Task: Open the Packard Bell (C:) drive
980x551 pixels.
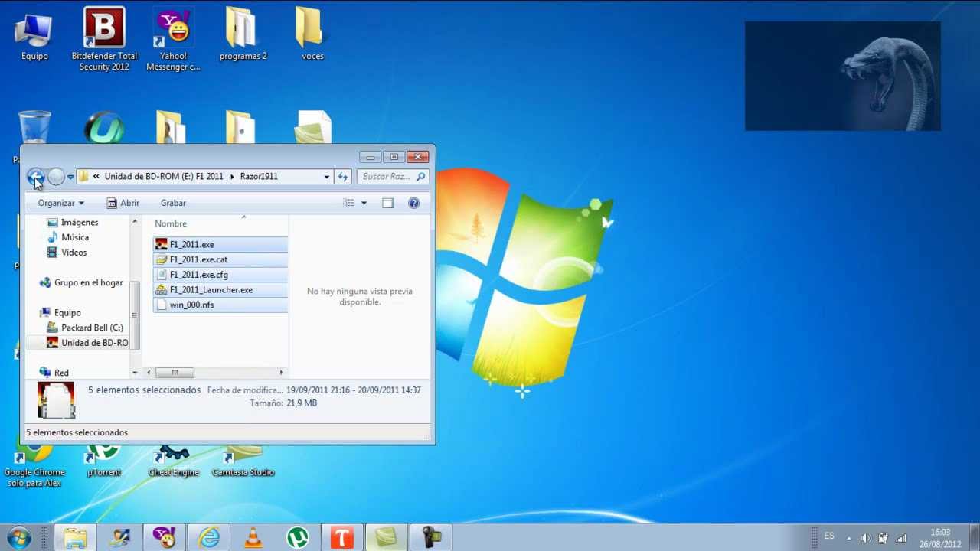Action: pyautogui.click(x=85, y=328)
